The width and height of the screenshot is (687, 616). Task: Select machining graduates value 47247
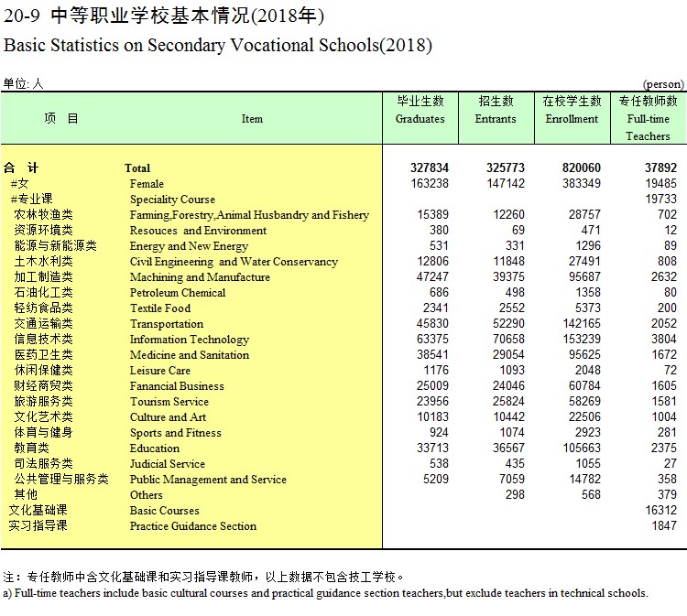pos(433,276)
